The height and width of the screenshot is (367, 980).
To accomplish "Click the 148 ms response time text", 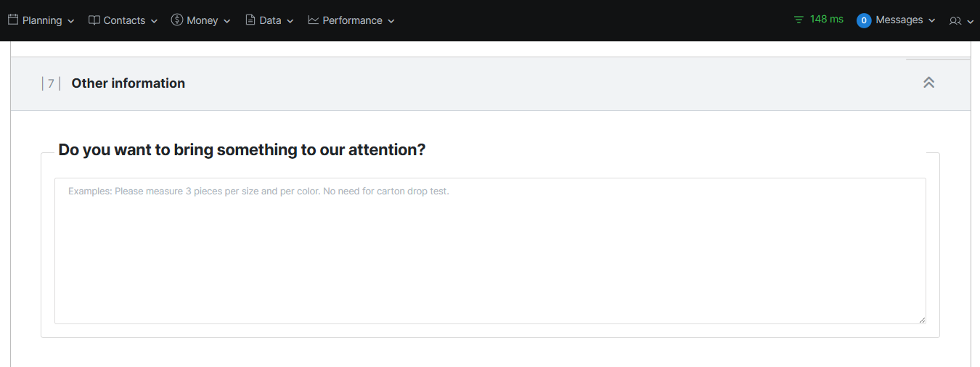I will 827,20.
